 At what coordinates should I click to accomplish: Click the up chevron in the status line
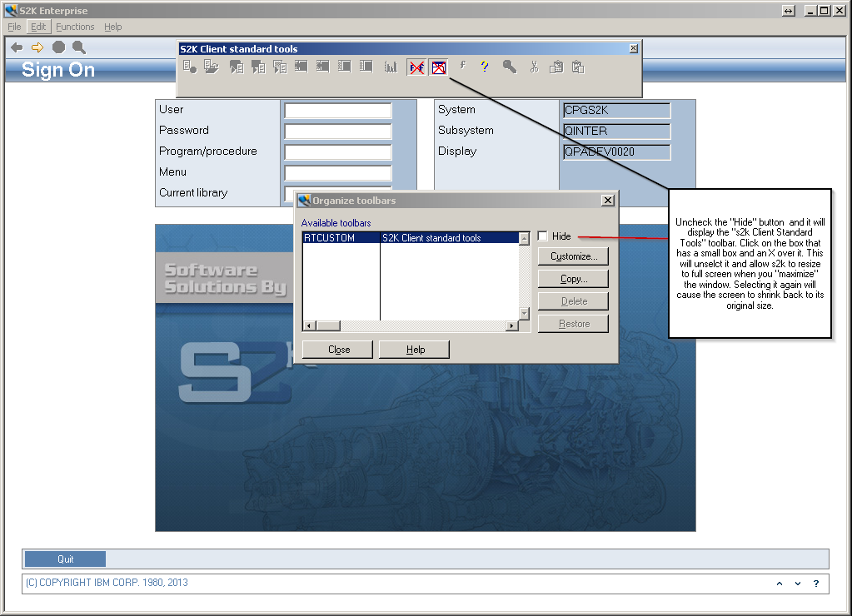(780, 584)
